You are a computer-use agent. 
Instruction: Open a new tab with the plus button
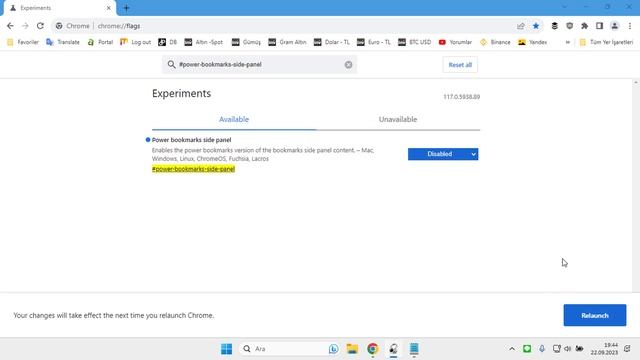126,8
